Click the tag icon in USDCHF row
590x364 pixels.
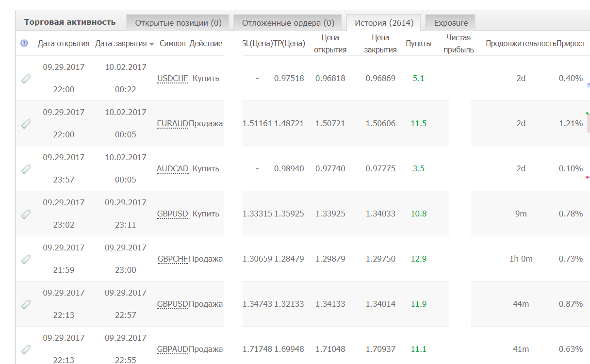coord(26,79)
